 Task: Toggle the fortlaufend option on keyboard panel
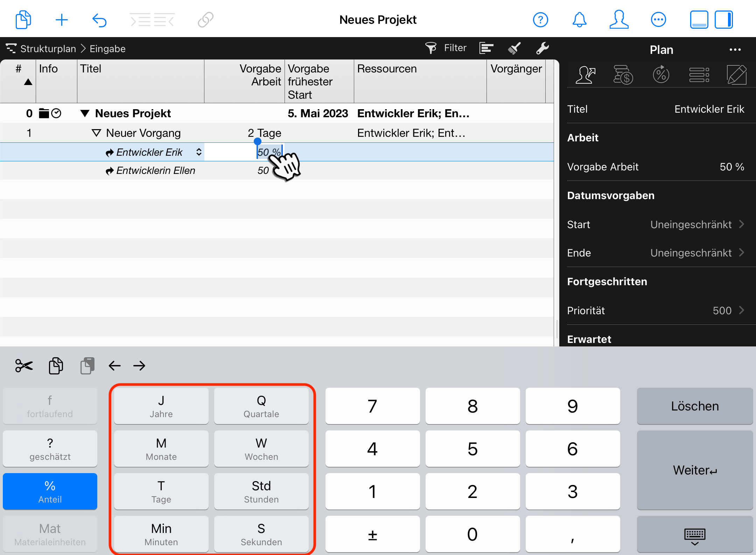point(50,406)
